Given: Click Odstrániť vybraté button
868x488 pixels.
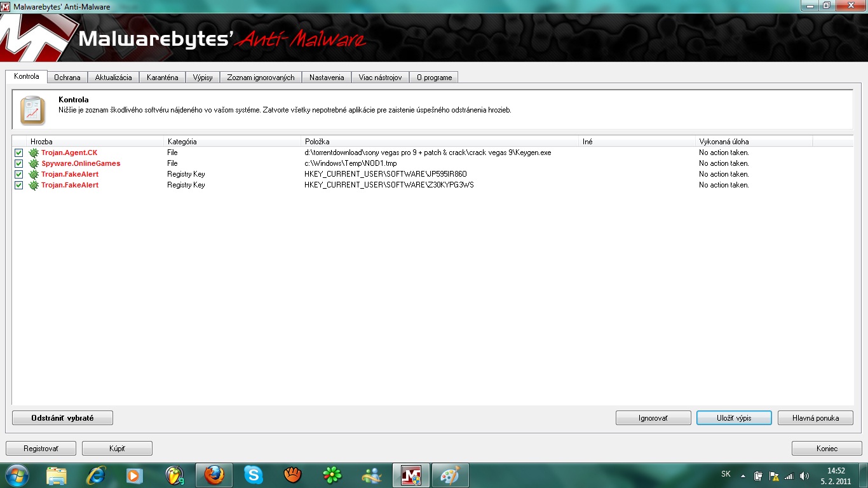Looking at the screenshot, I should (62, 418).
